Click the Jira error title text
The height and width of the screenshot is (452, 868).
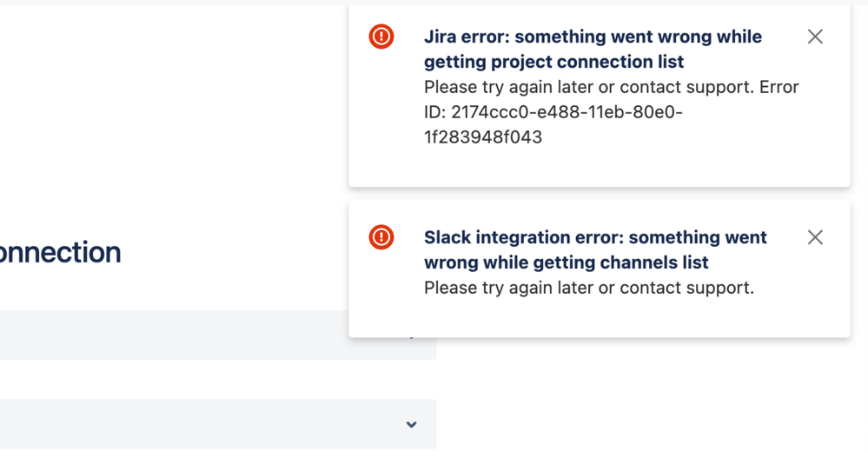click(593, 49)
